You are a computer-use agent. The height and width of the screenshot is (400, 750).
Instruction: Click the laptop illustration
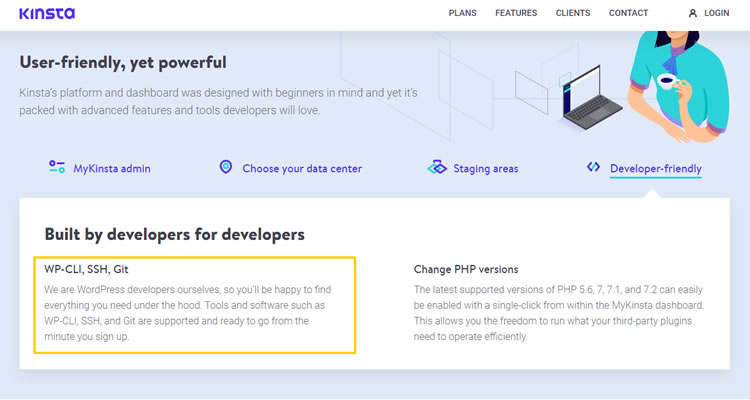592,99
